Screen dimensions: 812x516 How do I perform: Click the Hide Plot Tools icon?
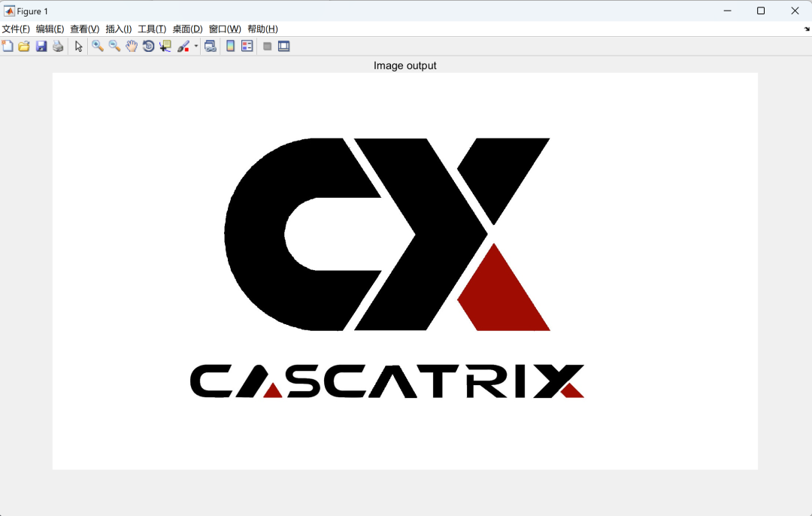click(x=267, y=46)
